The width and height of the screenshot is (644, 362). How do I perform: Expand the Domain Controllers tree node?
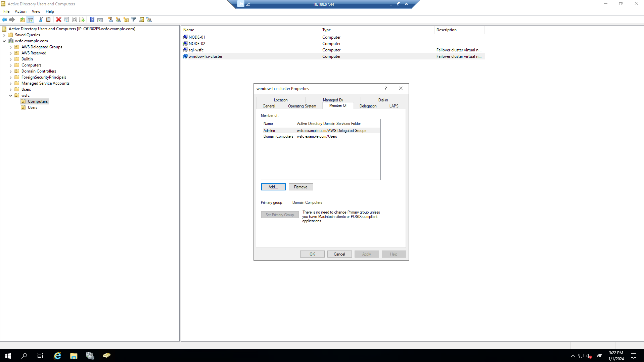pos(10,71)
